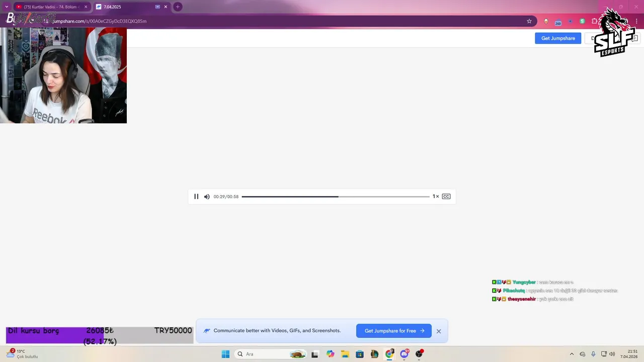Open the tab search dropdown arrow

(x=7, y=7)
